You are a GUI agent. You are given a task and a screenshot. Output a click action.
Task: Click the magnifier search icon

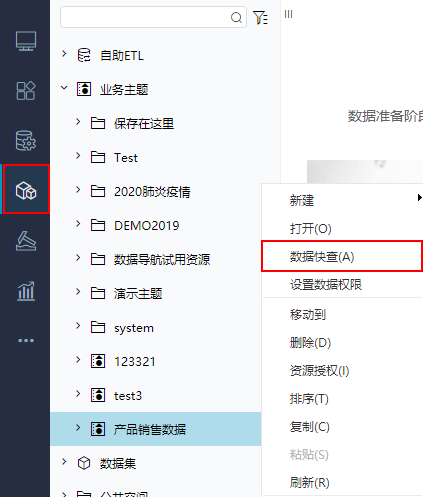236,17
